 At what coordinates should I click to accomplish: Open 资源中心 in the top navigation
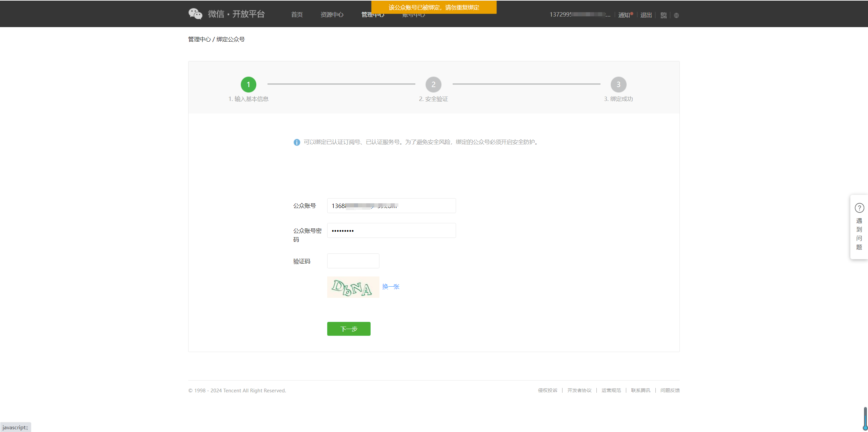coord(332,15)
